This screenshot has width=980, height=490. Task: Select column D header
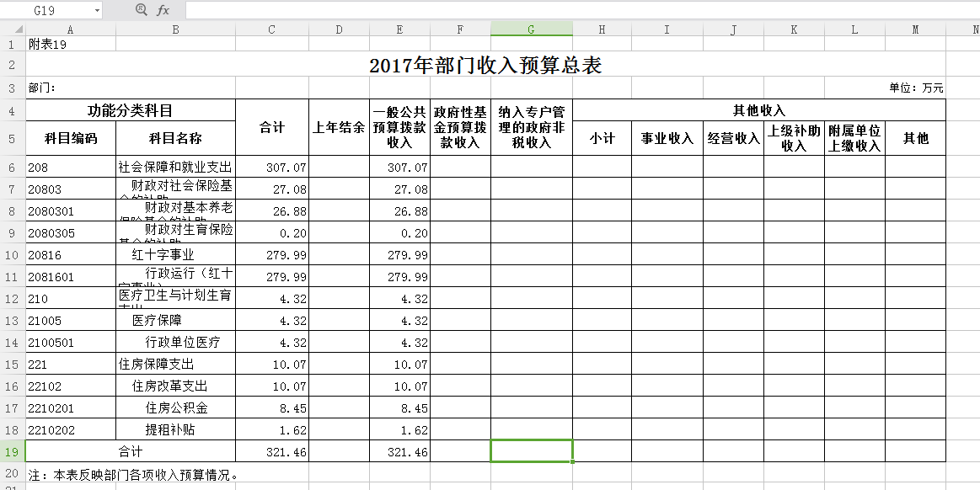tap(339, 29)
